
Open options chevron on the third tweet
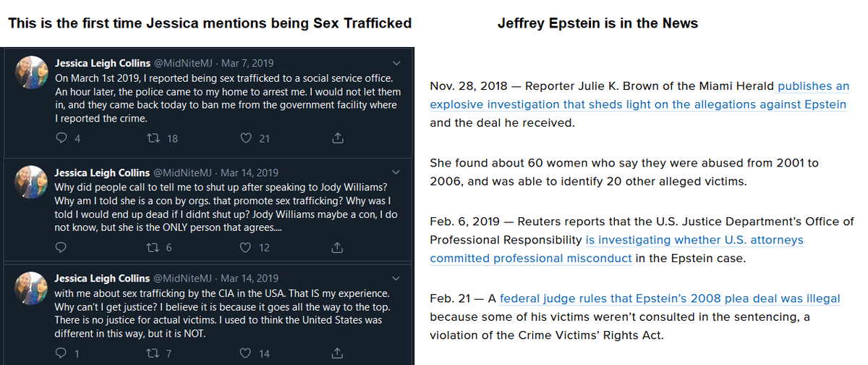coord(395,278)
